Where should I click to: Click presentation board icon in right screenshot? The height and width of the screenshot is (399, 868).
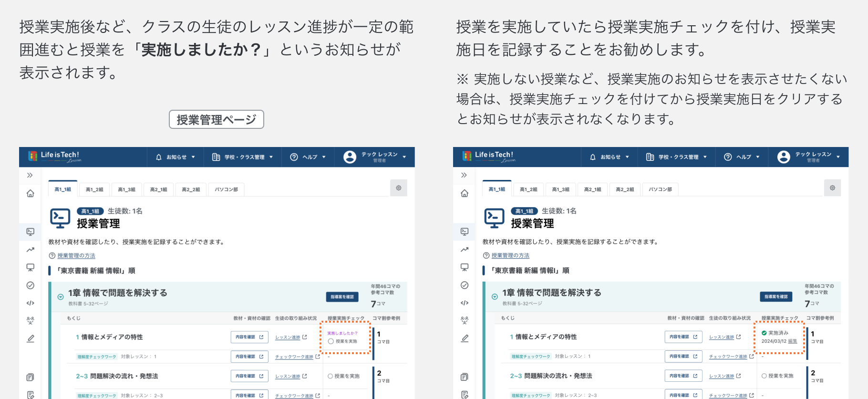[464, 267]
